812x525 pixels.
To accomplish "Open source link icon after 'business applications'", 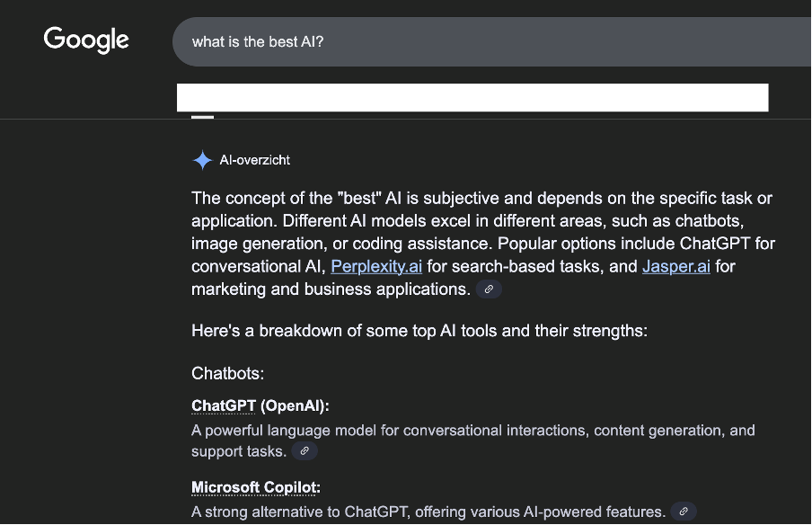I will 489,289.
